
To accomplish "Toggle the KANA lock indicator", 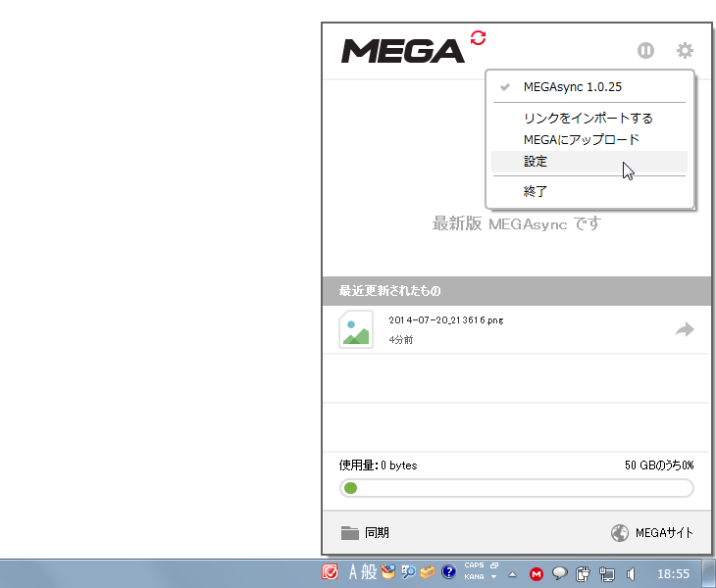I will [x=474, y=577].
